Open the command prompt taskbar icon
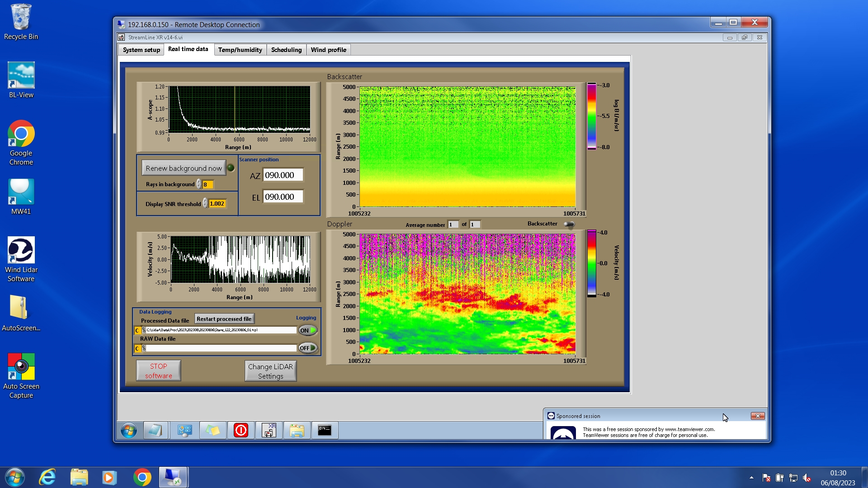This screenshot has height=488, width=868. [324, 430]
